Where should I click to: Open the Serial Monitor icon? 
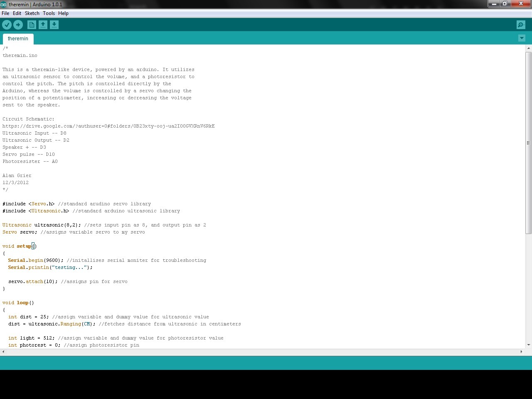pos(521,25)
